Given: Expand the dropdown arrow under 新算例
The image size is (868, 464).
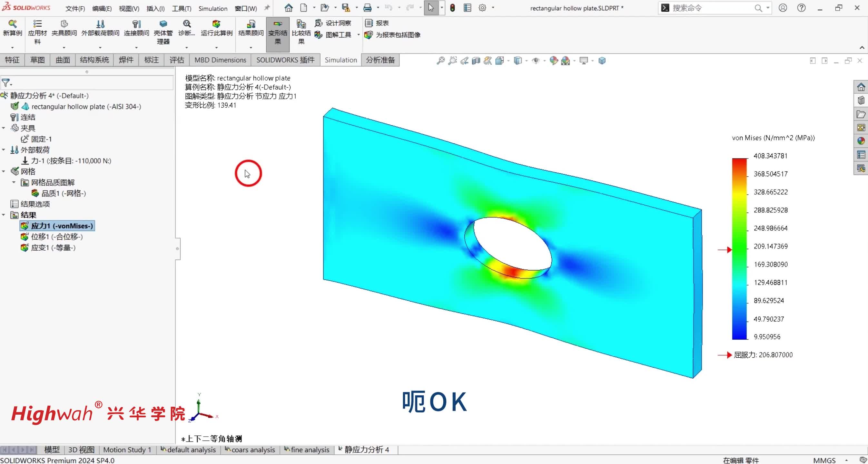Looking at the screenshot, I should coord(13,48).
